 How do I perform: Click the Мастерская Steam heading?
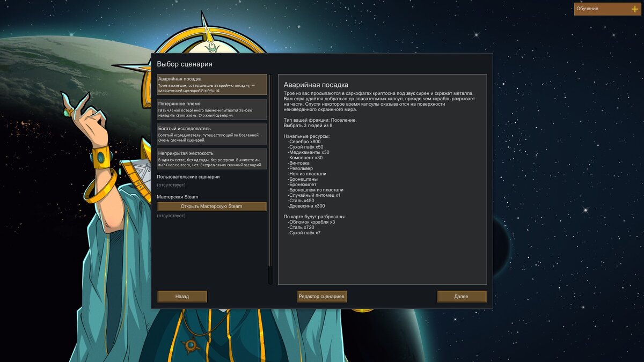click(x=177, y=197)
